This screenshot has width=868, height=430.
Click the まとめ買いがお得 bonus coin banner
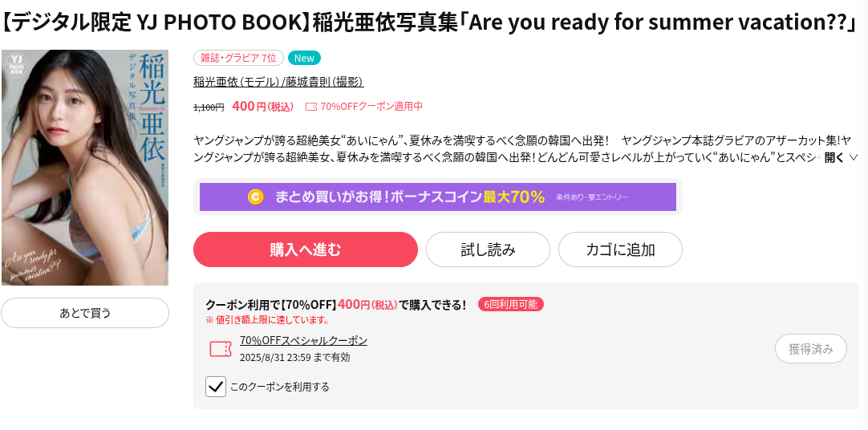(438, 197)
